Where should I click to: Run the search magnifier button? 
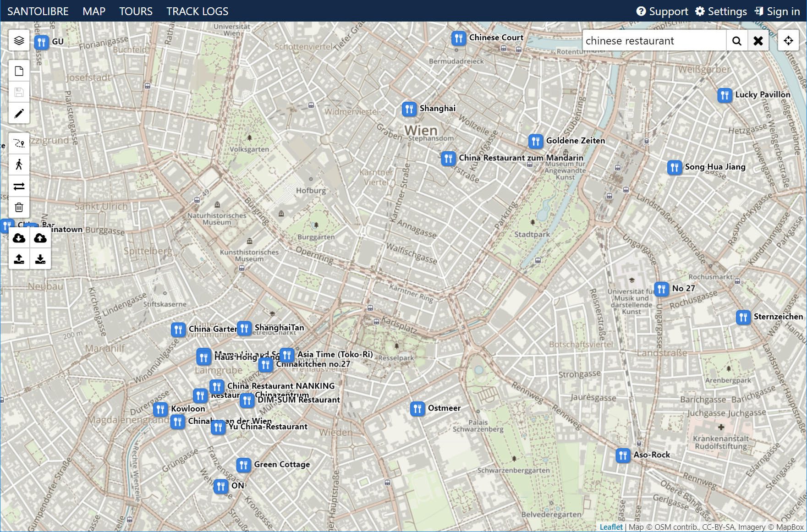737,41
